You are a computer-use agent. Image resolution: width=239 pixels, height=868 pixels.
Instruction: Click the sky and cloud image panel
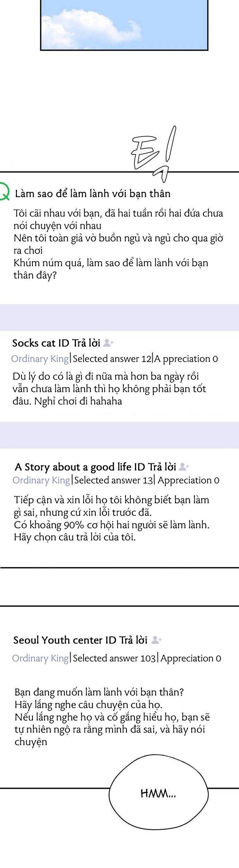[x=124, y=24]
